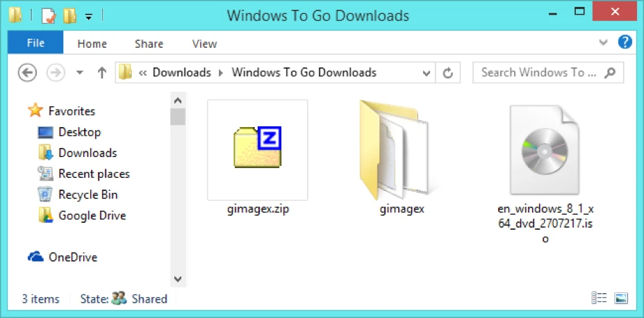Expand the ribbon with the chevron
Image resolution: width=644 pixels, height=318 pixels.
[603, 42]
